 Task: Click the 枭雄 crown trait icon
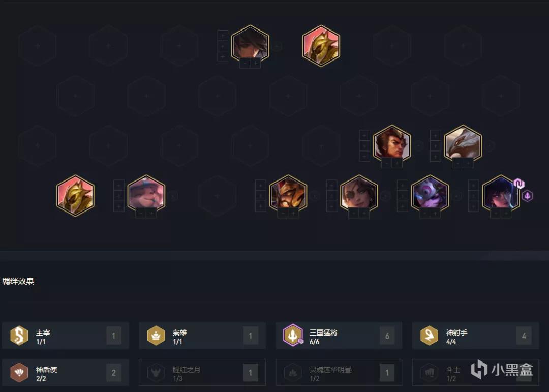point(156,336)
